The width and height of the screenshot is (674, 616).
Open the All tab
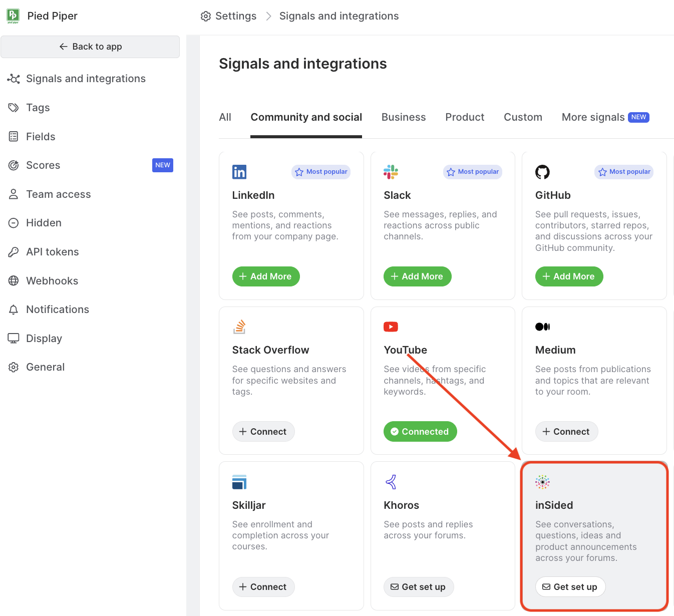click(225, 117)
